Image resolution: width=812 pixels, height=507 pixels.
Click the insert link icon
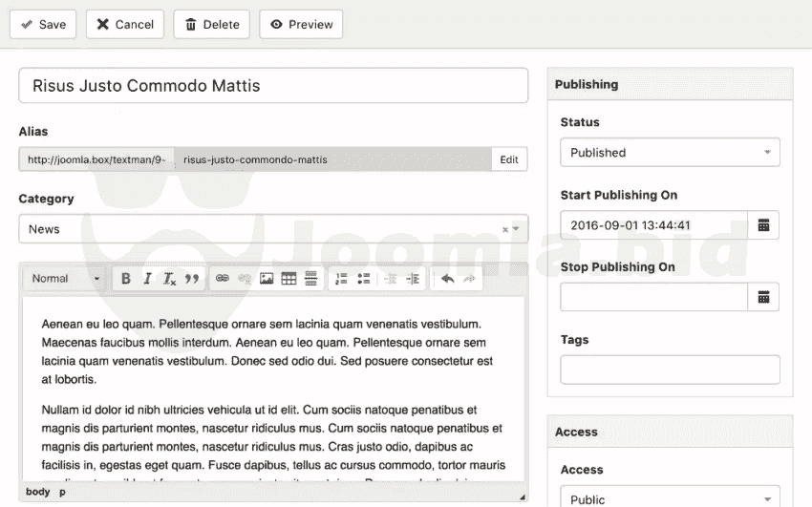[x=222, y=279]
